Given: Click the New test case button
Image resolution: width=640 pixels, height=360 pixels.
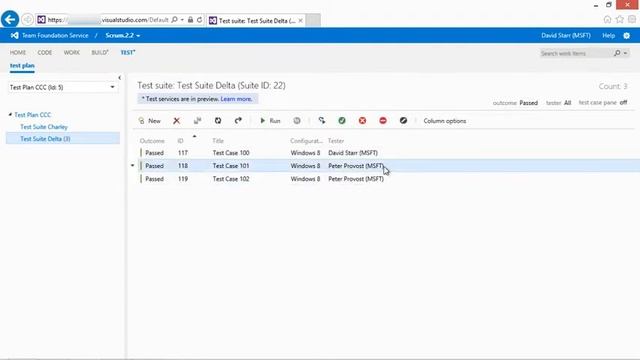Looking at the screenshot, I should 149,121.
